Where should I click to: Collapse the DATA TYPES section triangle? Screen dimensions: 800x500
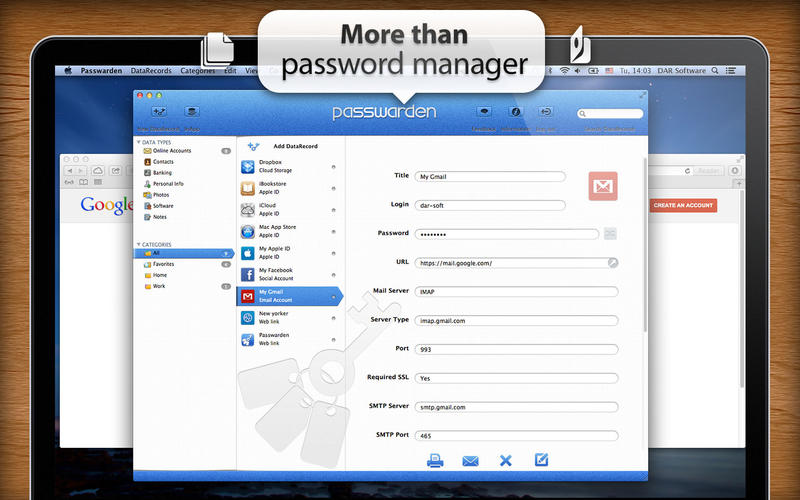(x=138, y=142)
